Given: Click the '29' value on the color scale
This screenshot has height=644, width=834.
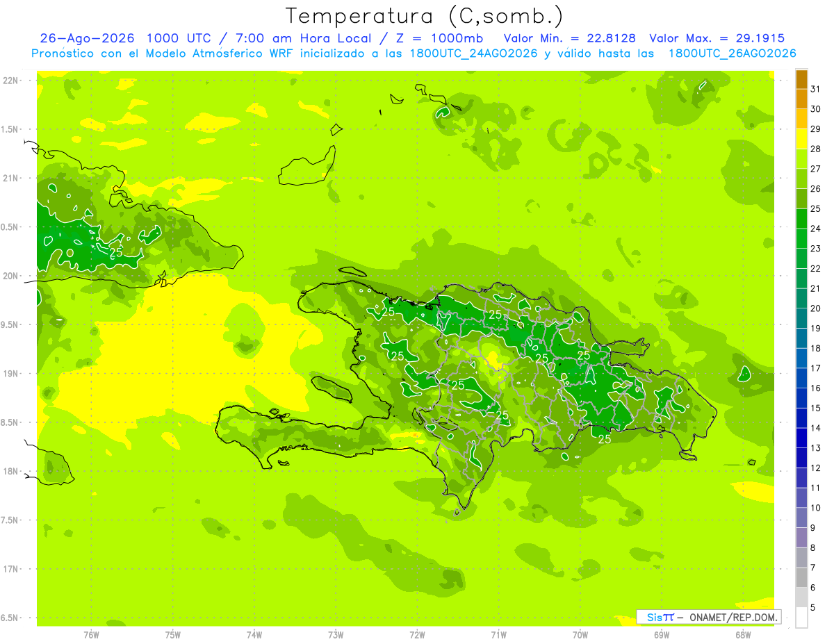Looking at the screenshot, I should (815, 129).
